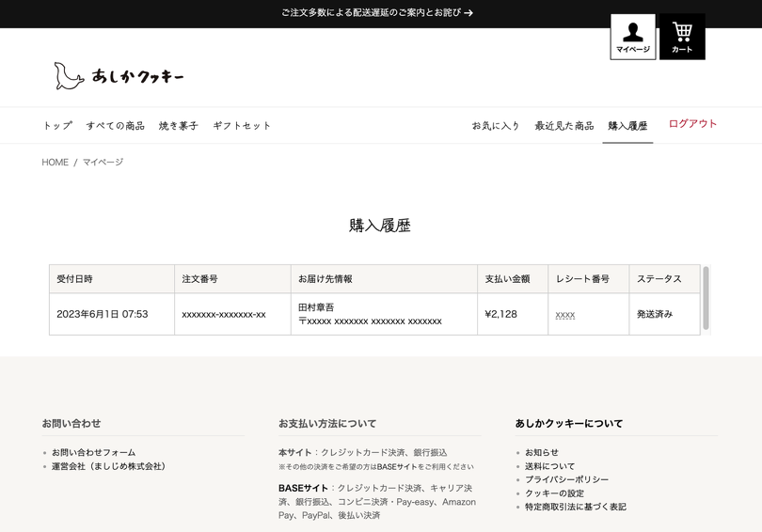Open the shopping cart icon
Viewport: 762px width, 532px height.
coord(682,37)
